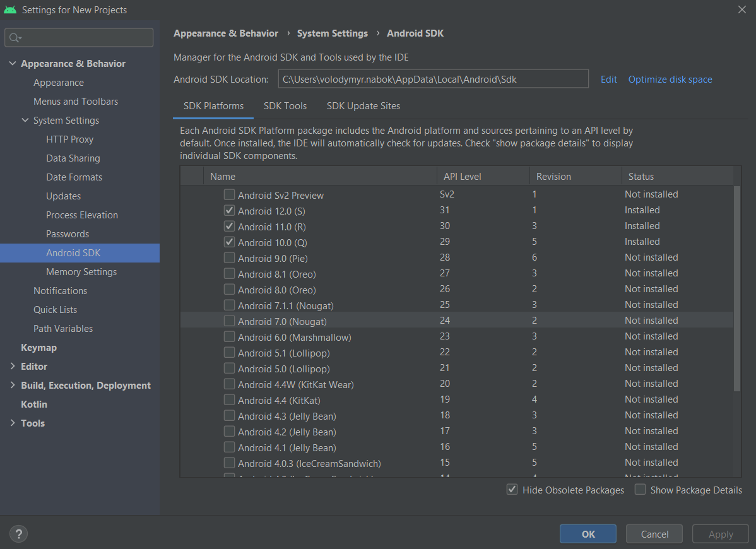Click the help question mark icon

(18, 534)
